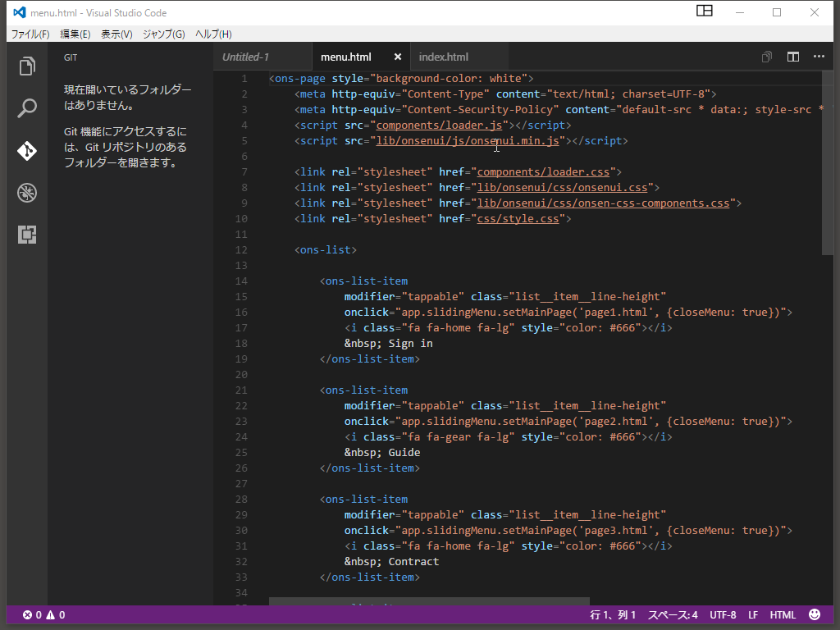The height and width of the screenshot is (630, 840).
Task: Close the menu.html tab
Action: point(398,57)
